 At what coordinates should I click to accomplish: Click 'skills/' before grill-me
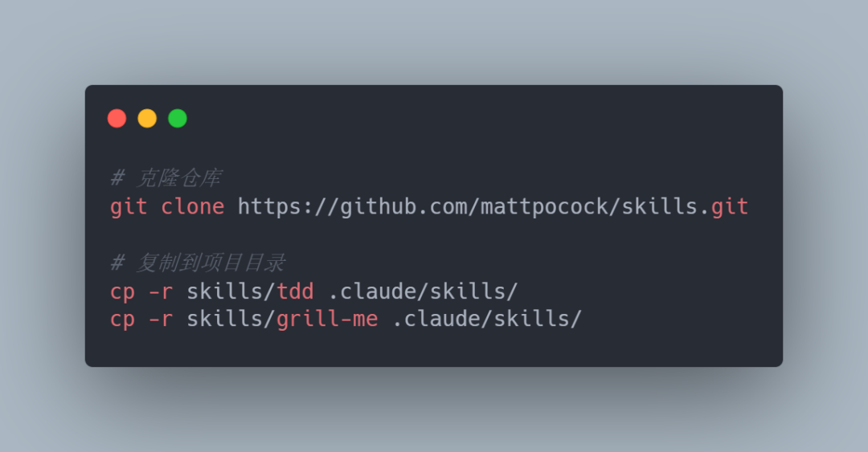click(231, 320)
